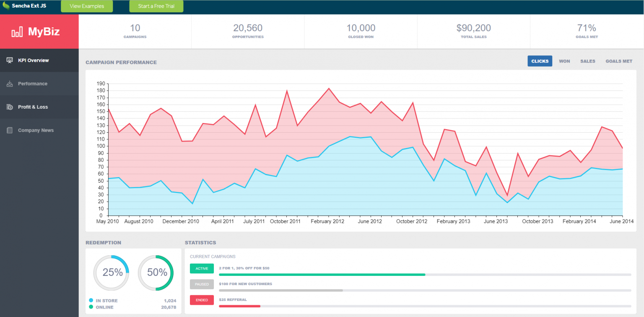Viewport: 644px width, 317px height.
Task: Click the green Active campaign progress bar
Action: (x=322, y=275)
